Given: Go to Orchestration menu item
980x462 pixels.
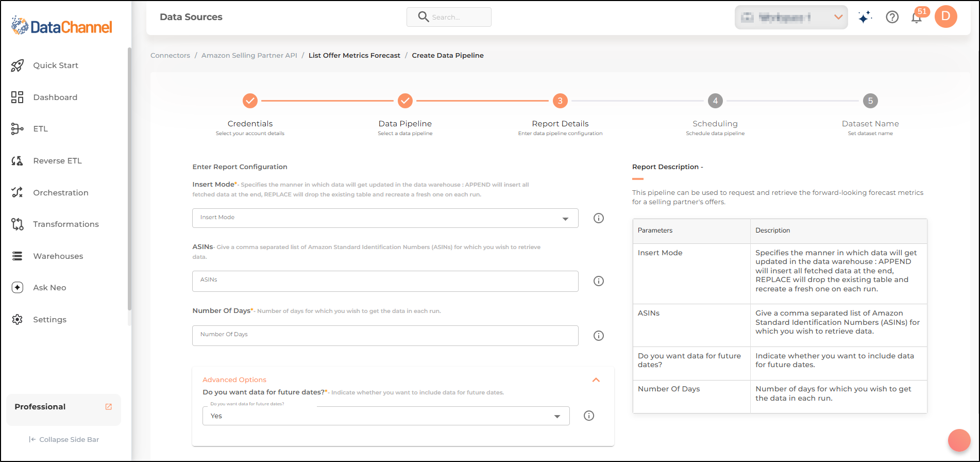Looking at the screenshot, I should (x=61, y=193).
